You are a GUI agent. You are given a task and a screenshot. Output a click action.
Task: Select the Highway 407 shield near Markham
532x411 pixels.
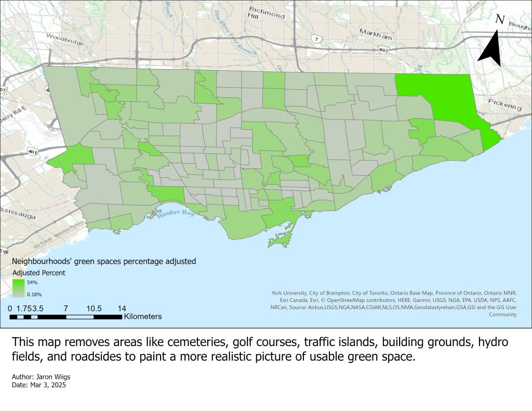383,50
